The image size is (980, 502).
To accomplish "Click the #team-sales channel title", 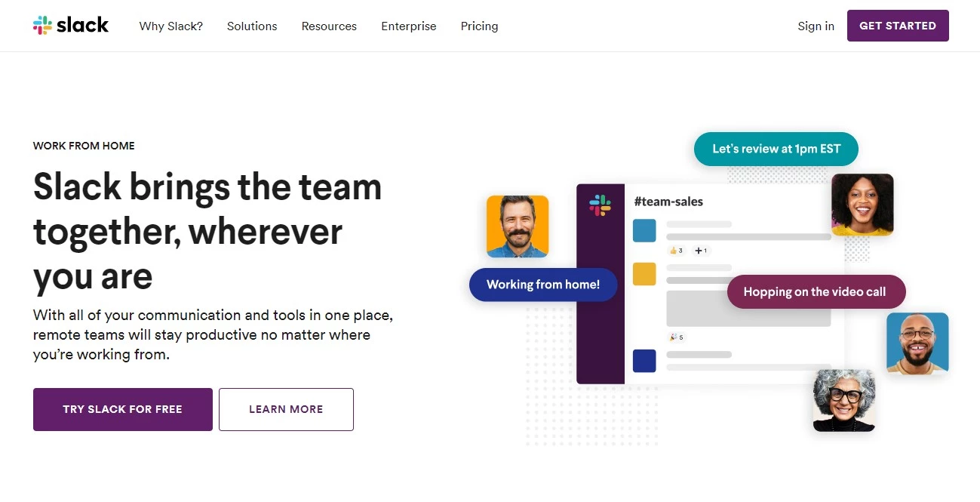I will [668, 202].
